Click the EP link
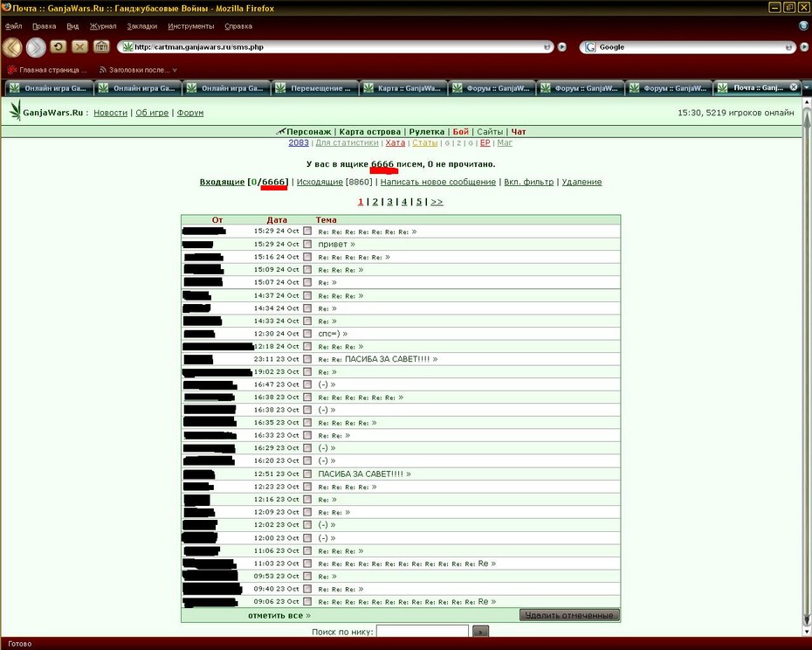This screenshot has height=650, width=812. [485, 142]
